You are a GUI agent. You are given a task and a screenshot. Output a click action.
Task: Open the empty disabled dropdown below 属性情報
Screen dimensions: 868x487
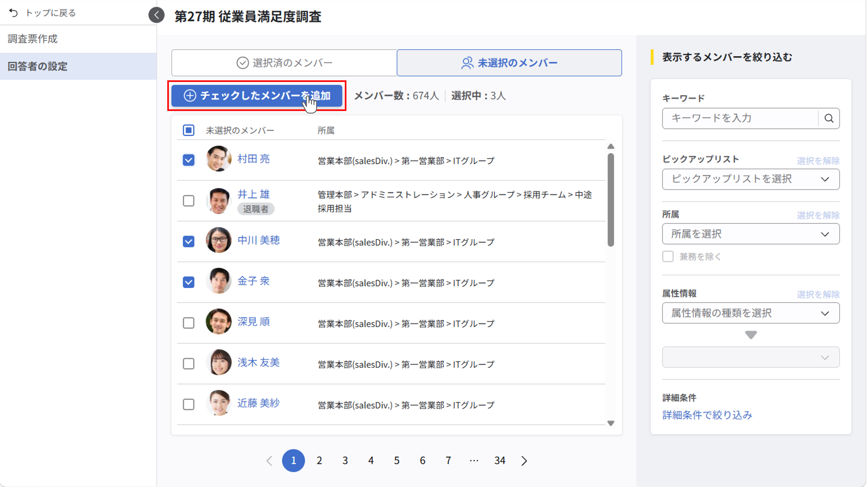[x=751, y=358]
